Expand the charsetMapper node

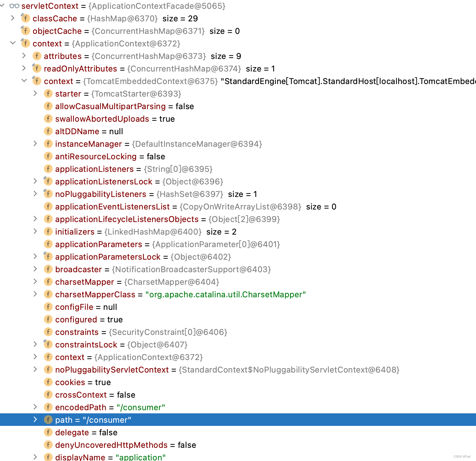tap(35, 281)
